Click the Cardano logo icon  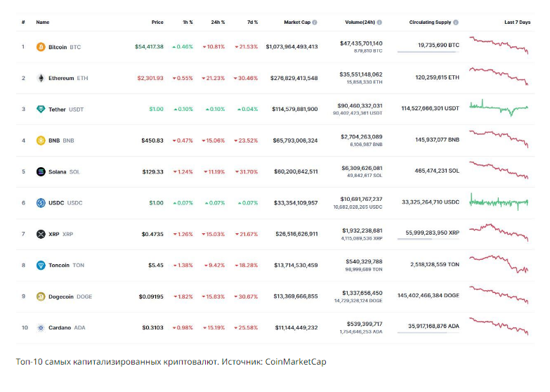pos(41,328)
